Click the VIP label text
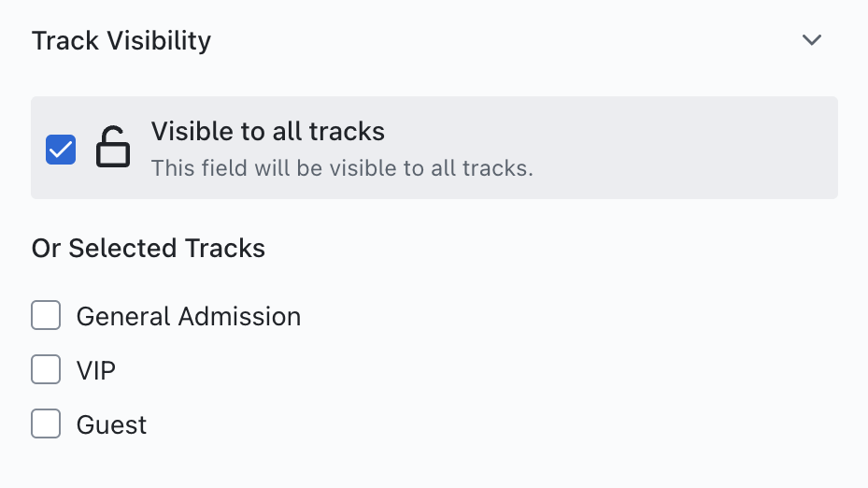This screenshot has width=868, height=488. click(x=96, y=370)
